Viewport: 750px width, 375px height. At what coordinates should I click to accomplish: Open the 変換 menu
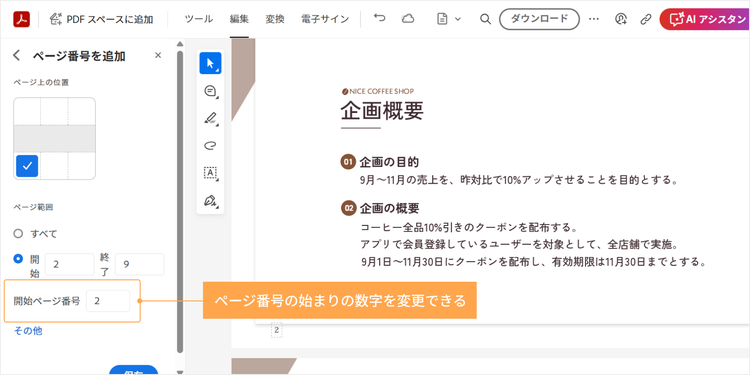(x=275, y=19)
